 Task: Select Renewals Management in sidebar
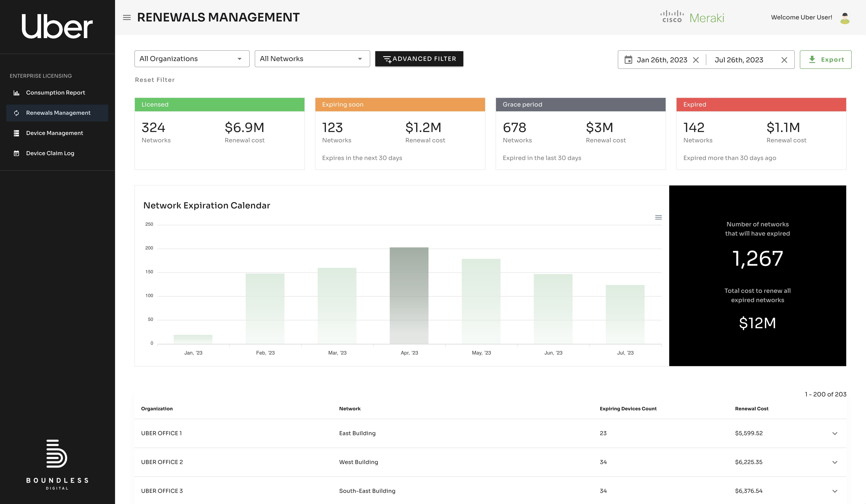[57, 113]
